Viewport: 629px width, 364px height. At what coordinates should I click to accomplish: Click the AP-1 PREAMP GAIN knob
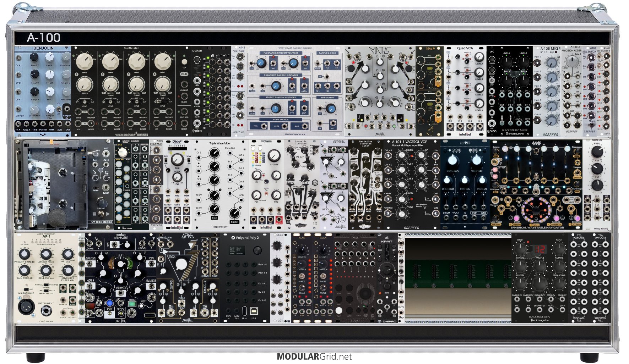24,254
